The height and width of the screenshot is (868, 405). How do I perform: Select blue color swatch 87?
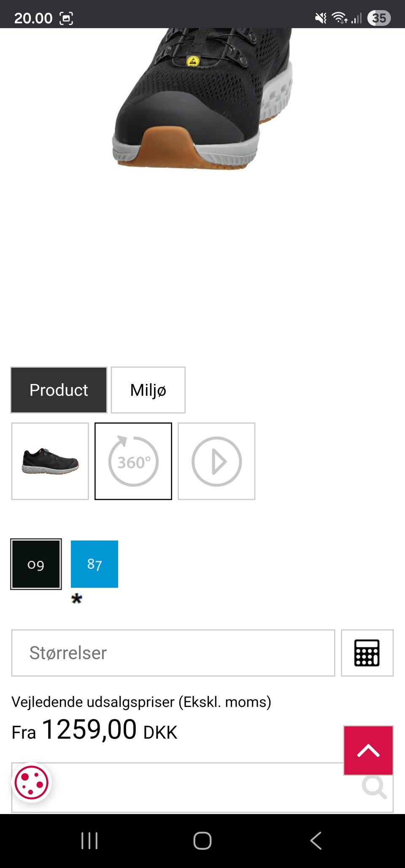pyautogui.click(x=94, y=564)
